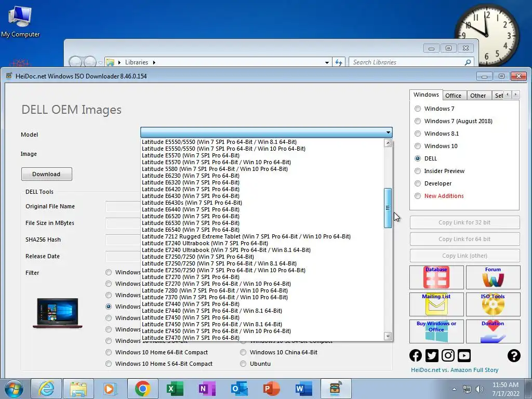Select Windows 10 Home S 64-Bit Compact
This screenshot has height=399, width=532.
coord(109,364)
